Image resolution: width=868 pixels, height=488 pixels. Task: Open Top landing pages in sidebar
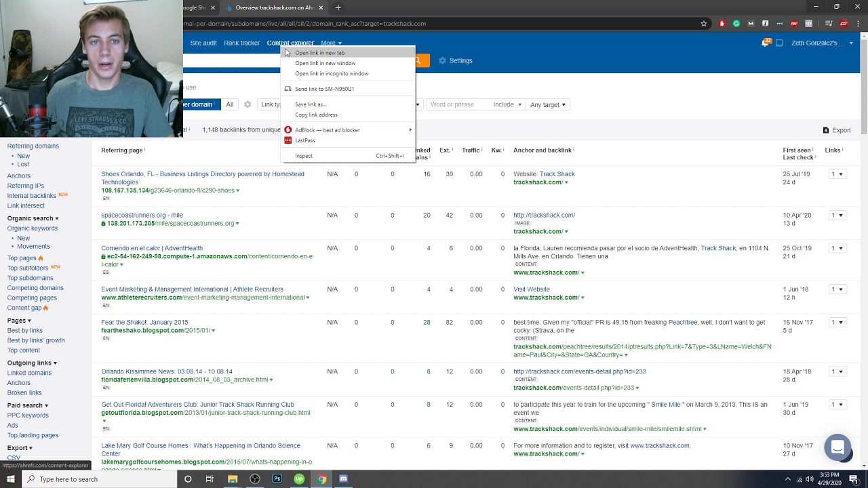(33, 435)
